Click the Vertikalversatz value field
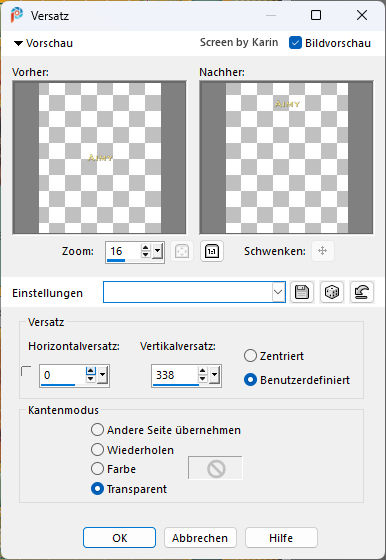The image size is (386, 560). pyautogui.click(x=175, y=375)
